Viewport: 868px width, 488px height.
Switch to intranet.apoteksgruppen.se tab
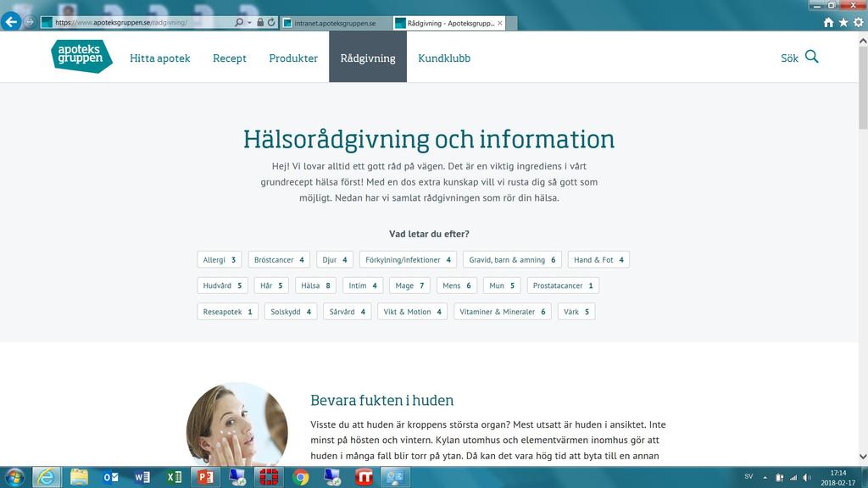(x=336, y=23)
